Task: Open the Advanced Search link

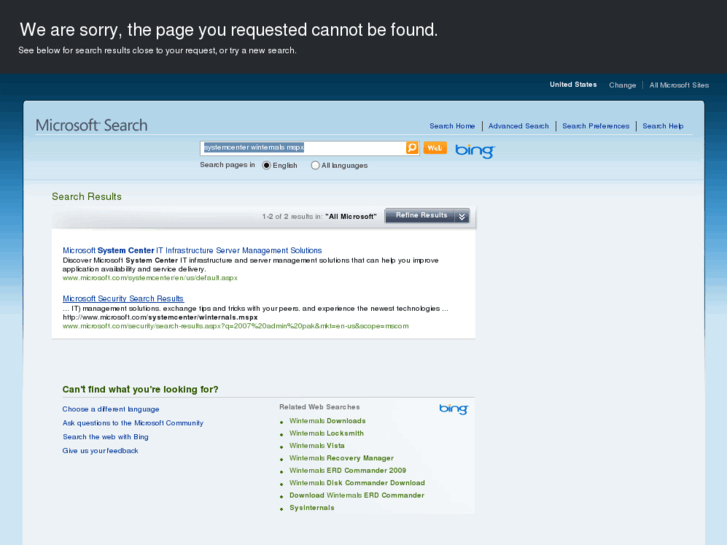Action: (518, 126)
